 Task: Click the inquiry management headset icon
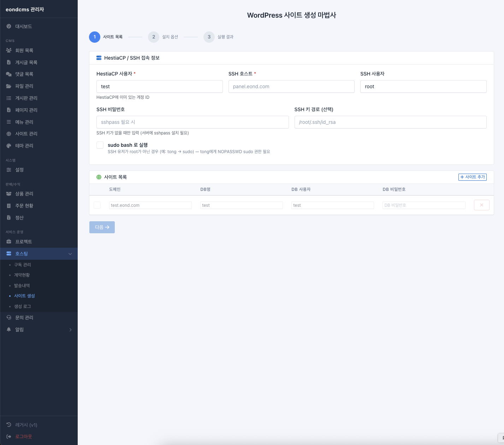pos(9,318)
